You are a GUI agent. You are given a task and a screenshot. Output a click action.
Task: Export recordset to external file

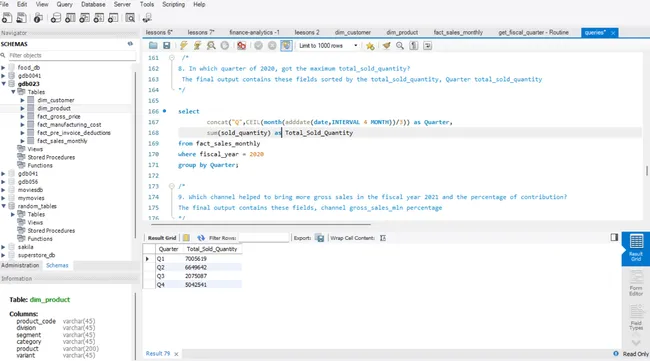tap(320, 238)
